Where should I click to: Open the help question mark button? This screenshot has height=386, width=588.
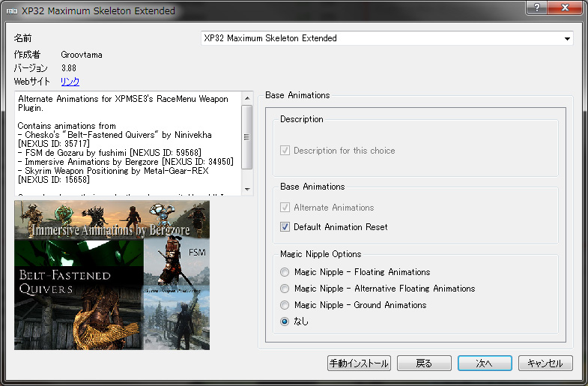[536, 7]
